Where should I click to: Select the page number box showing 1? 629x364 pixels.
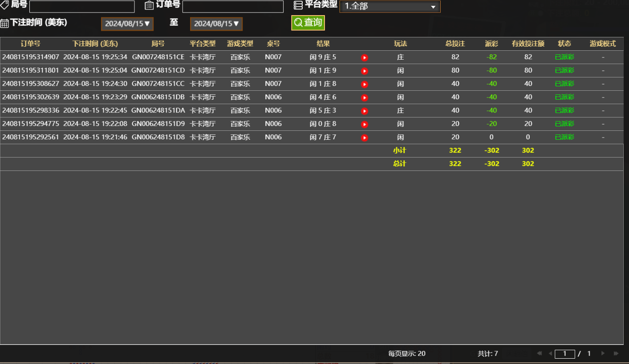[564, 353]
